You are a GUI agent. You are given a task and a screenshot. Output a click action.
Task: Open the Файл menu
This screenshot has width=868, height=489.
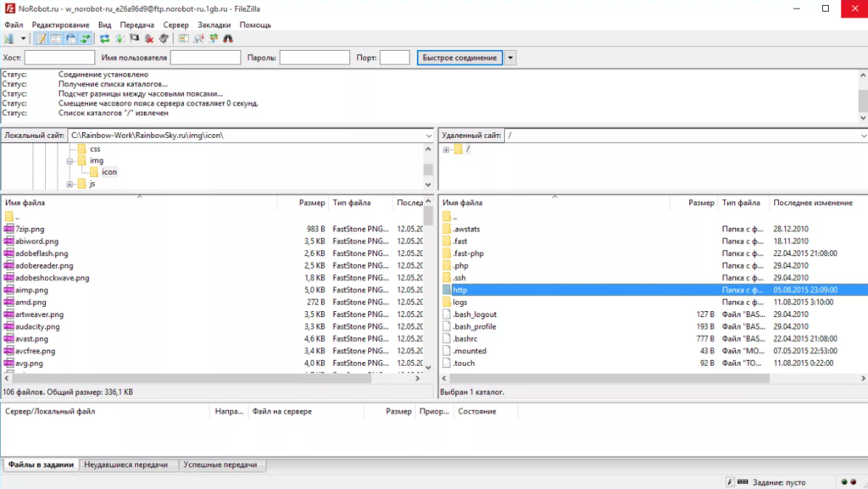(x=14, y=25)
